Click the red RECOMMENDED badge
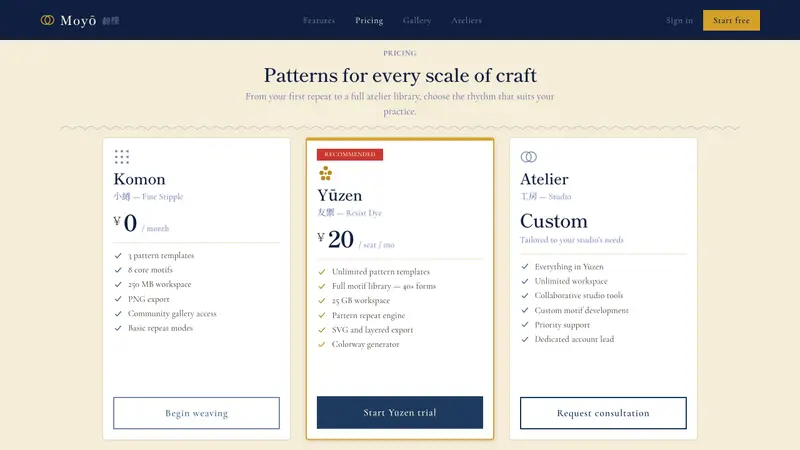800x450 pixels. [x=349, y=154]
